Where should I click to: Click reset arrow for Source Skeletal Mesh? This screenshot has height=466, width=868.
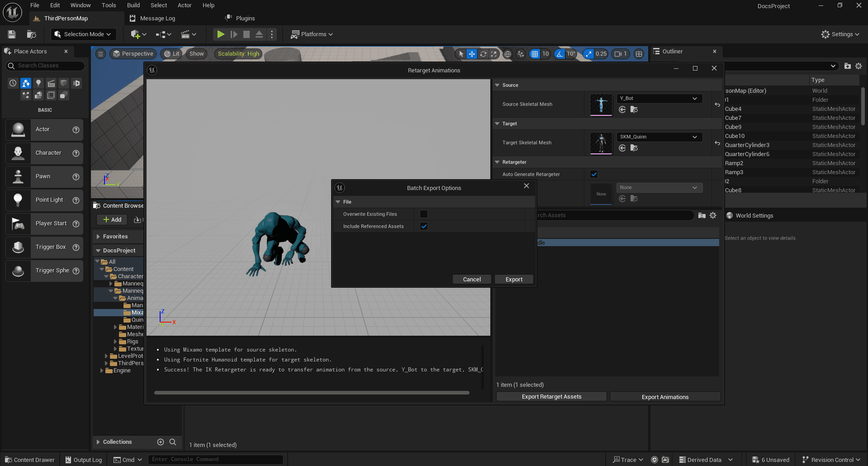717,105
